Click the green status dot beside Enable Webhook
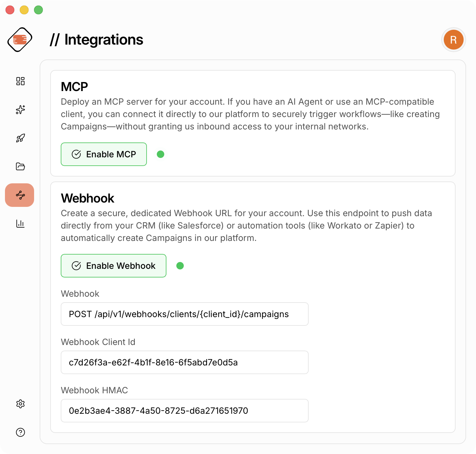The image size is (476, 454). (180, 266)
